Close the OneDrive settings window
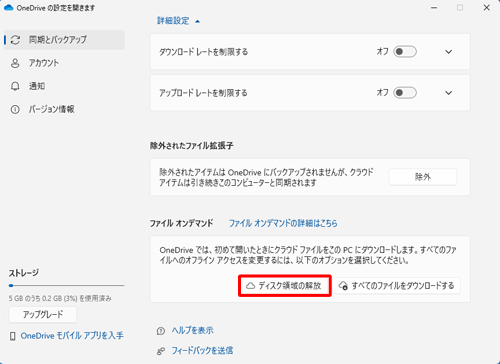Screen dimensions: 500x364 tap(487, 8)
